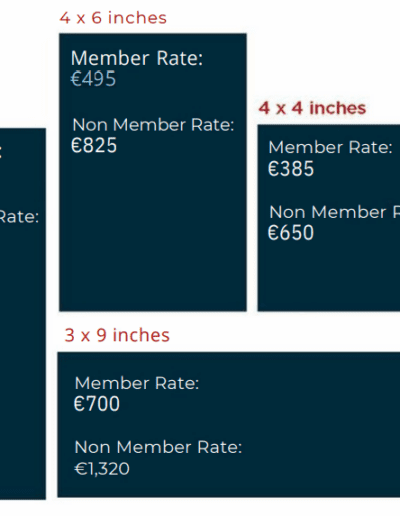Click Non Member Rate in 3 x 9 box

[158, 447]
